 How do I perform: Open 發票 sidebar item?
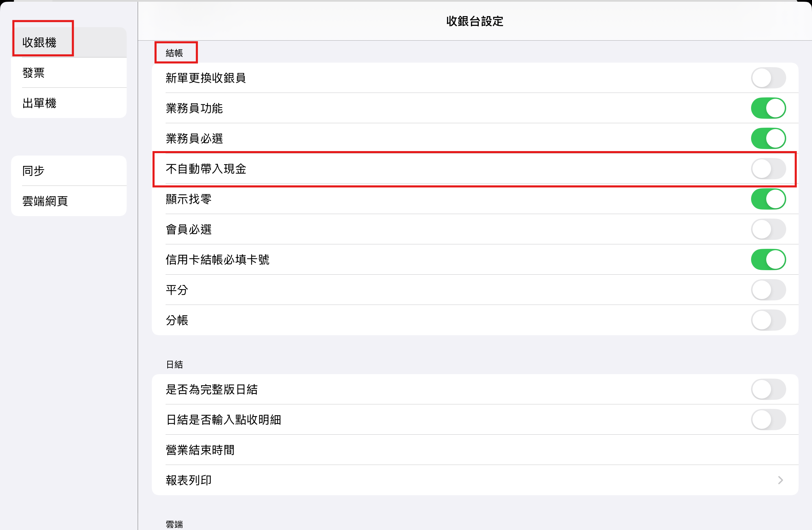69,73
